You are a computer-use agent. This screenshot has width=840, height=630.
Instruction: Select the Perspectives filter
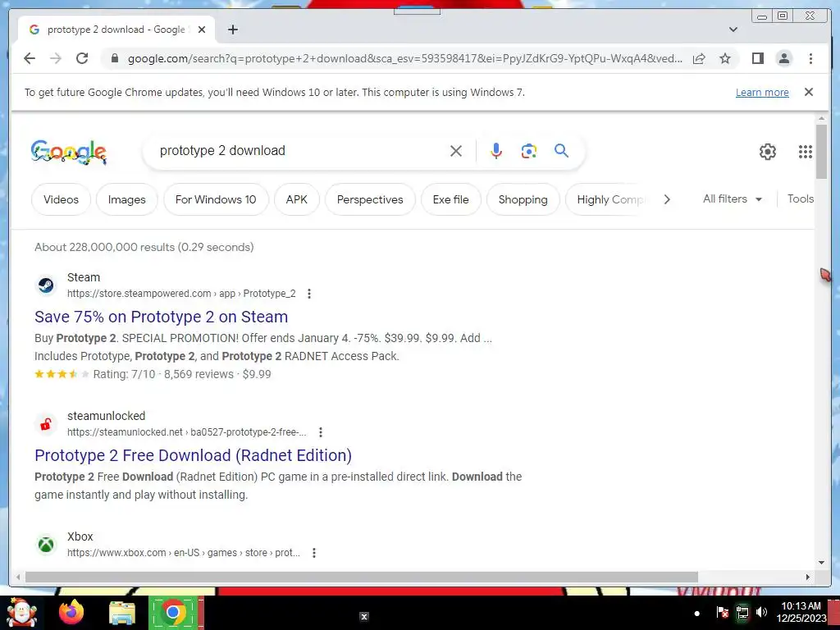click(x=370, y=199)
